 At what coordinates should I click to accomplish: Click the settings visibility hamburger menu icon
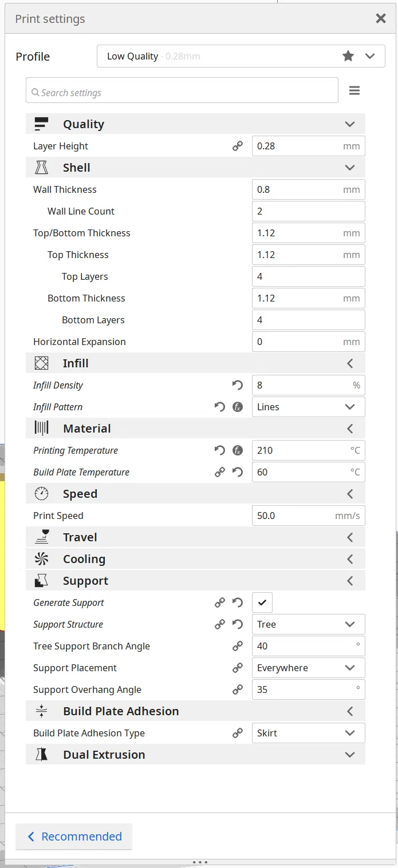click(354, 90)
